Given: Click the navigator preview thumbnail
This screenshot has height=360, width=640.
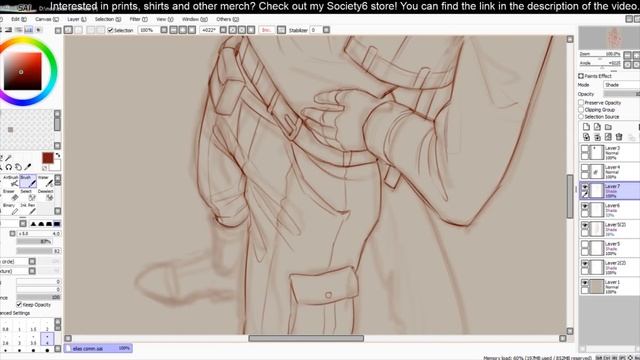Looking at the screenshot, I should click(609, 38).
